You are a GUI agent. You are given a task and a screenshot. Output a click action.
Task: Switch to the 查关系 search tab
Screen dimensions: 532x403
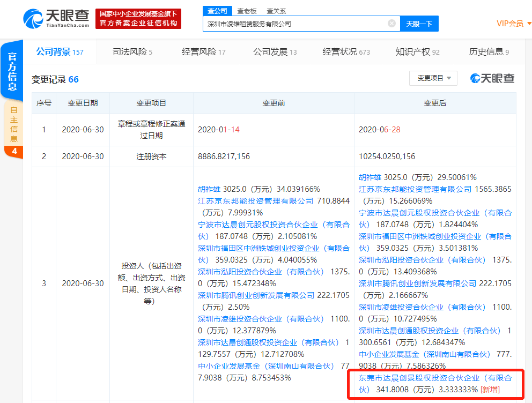click(276, 11)
